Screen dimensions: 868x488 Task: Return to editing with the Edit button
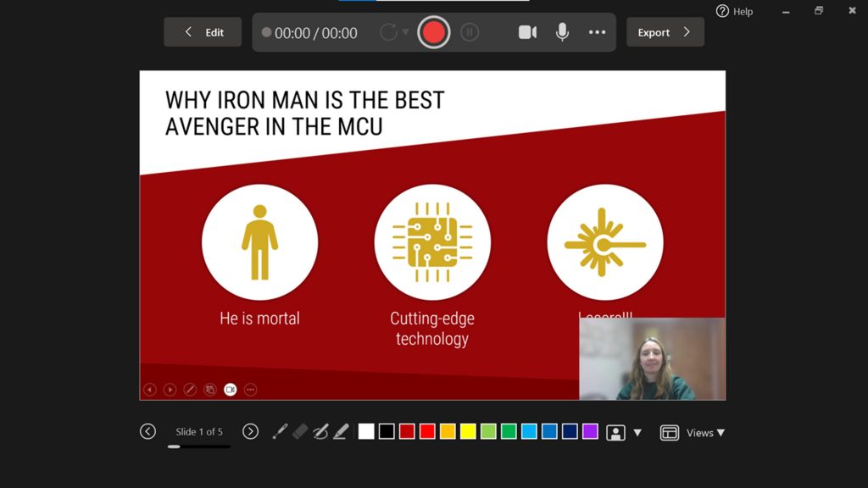[x=203, y=31]
